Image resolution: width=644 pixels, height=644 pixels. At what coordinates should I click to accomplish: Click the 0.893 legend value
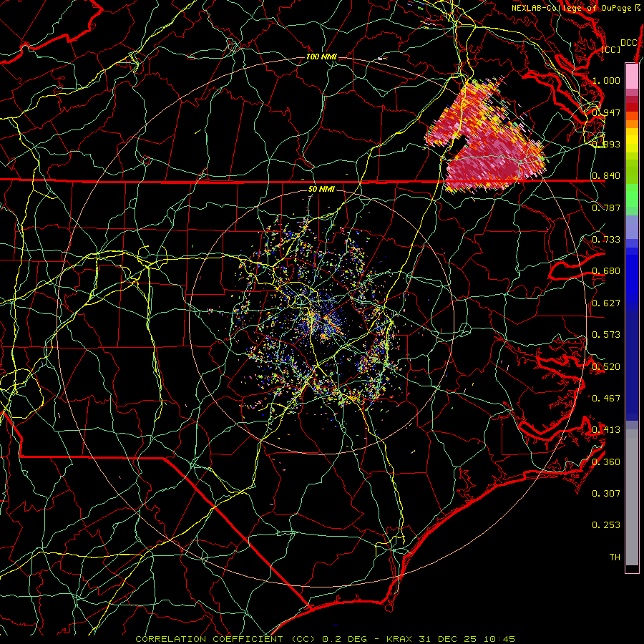pos(606,144)
